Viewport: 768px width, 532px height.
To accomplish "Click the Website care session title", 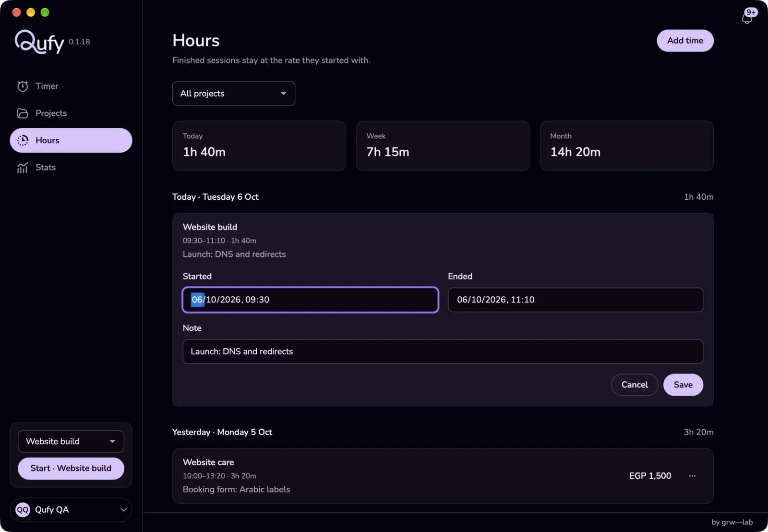I will [208, 462].
